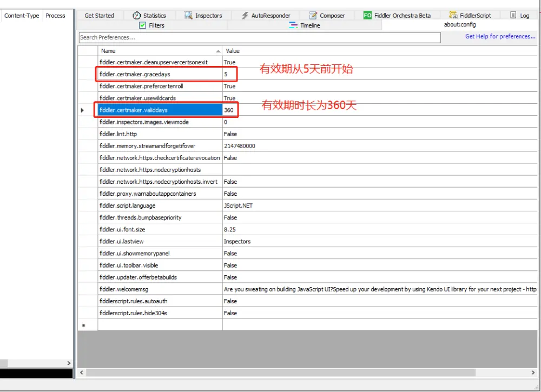Toggle the Filters checkbox
The image size is (541, 392).
(142, 25)
